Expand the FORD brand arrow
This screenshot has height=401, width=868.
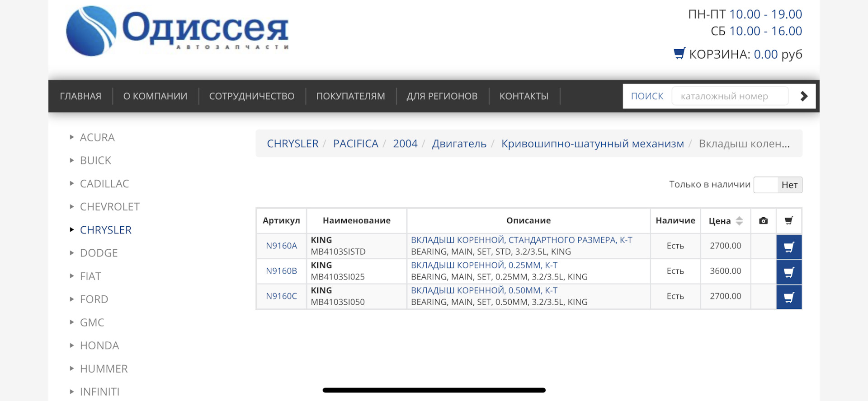tap(71, 299)
